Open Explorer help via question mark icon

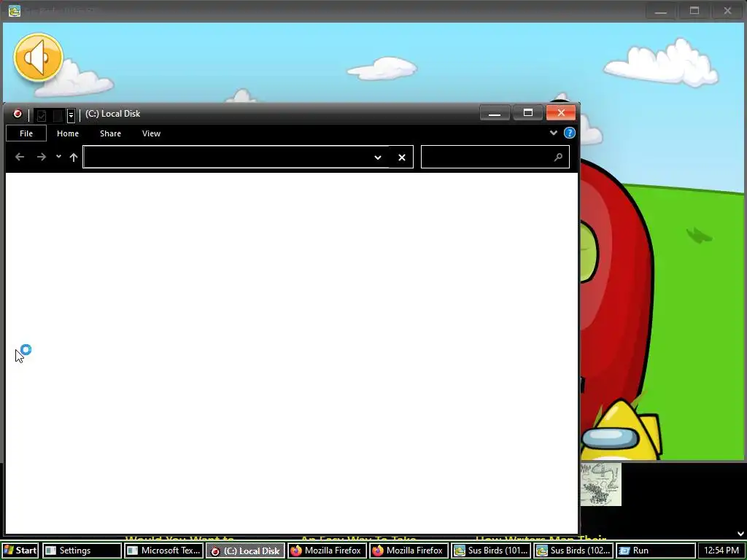(569, 133)
